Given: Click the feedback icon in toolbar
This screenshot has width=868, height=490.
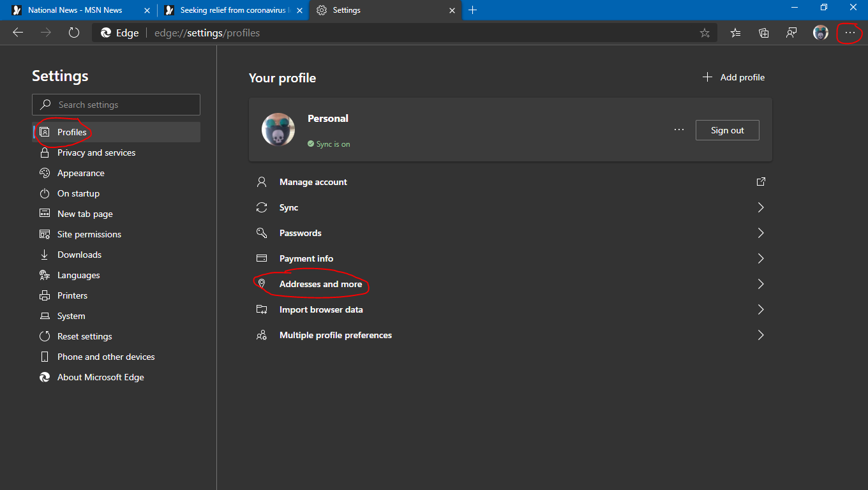Looking at the screenshot, I should click(x=791, y=33).
